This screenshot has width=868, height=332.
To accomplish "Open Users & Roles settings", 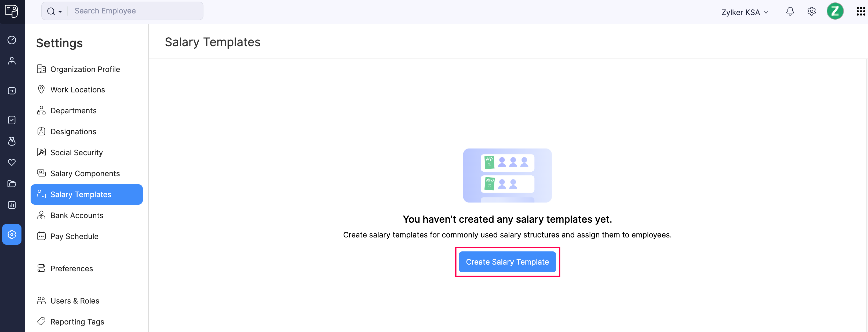I will 75,301.
